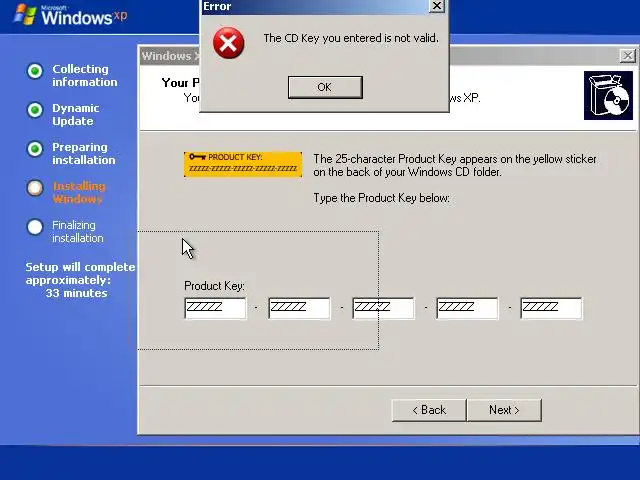
Task: Click the first Product Key field
Action: pos(216,308)
